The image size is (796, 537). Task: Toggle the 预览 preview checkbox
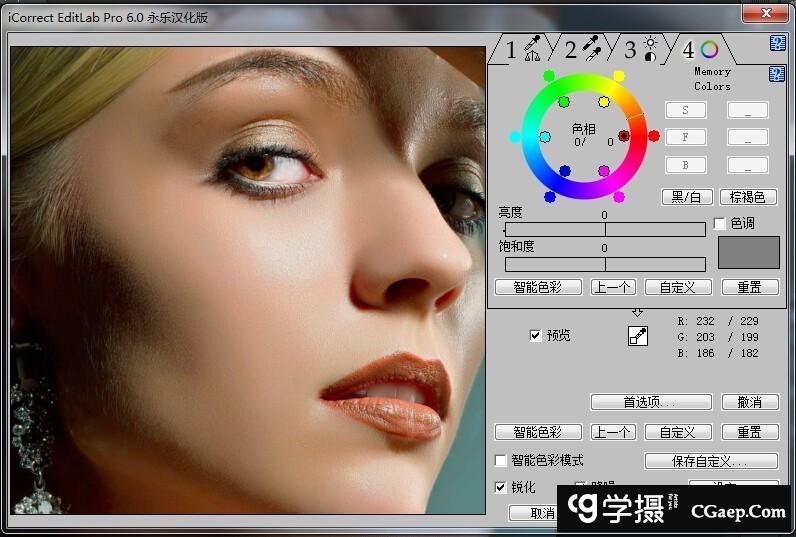pos(535,336)
